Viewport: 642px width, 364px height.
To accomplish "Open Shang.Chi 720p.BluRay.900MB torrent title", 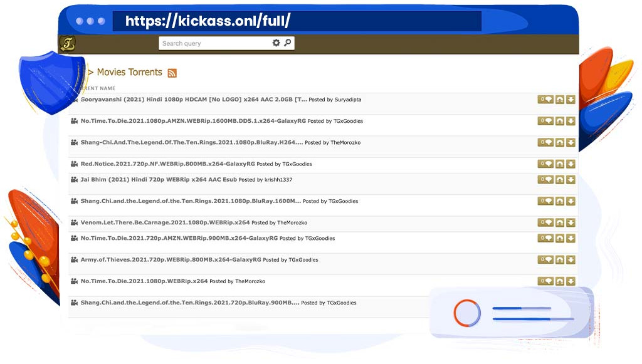I will click(x=190, y=303).
